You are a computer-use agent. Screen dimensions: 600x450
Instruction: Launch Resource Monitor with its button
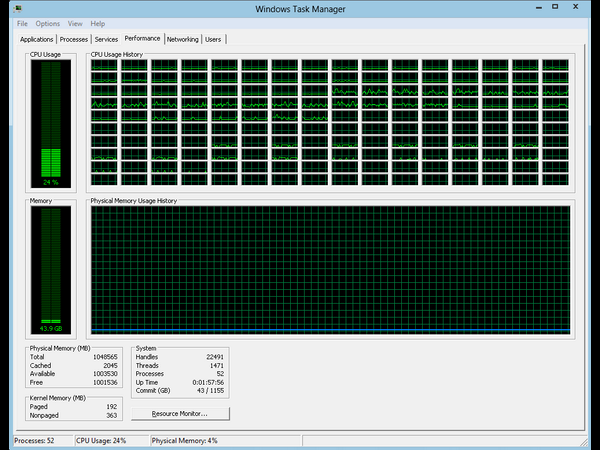pos(180,413)
